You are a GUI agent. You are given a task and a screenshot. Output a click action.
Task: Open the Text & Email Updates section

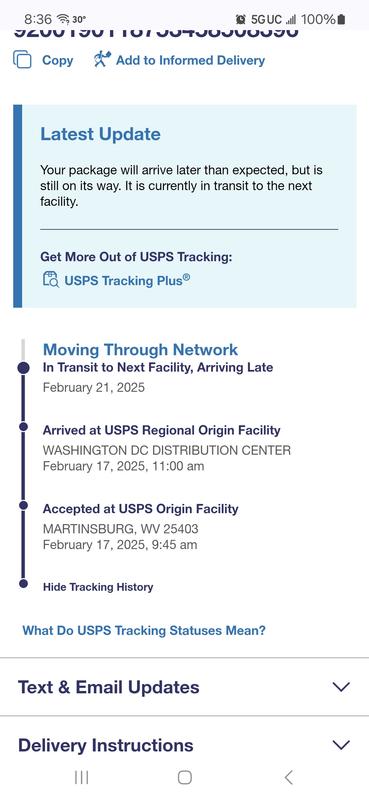point(184,687)
